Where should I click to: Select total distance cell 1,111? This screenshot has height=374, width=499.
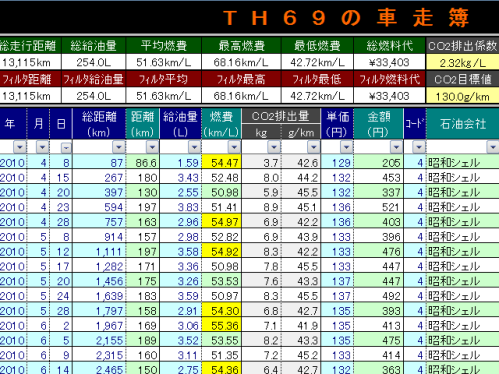pos(99,251)
